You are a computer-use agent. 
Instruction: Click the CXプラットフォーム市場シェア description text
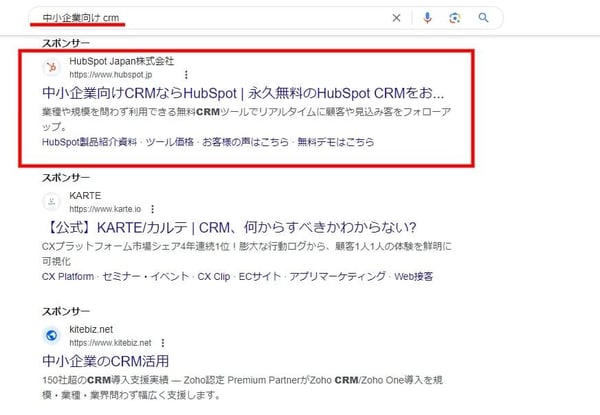pos(247,254)
